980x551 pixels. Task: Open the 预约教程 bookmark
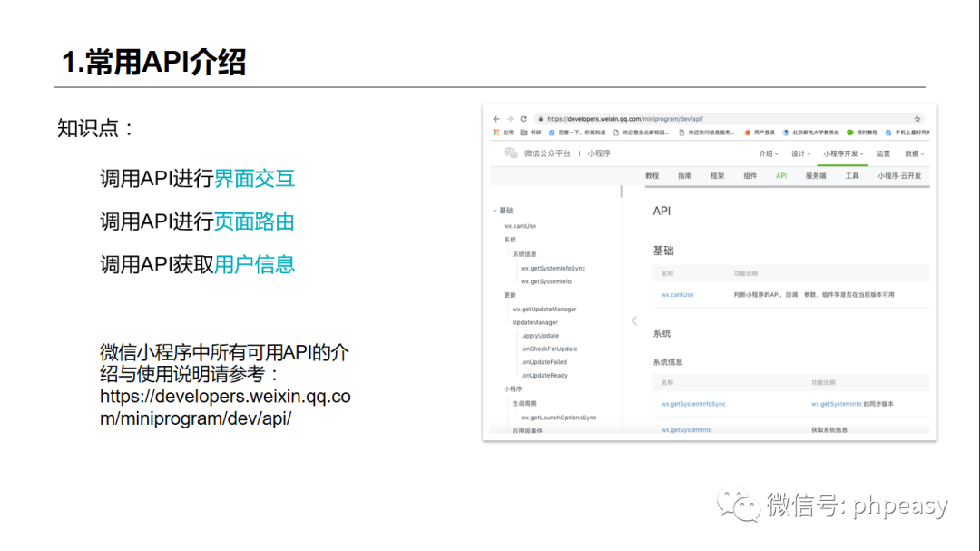coord(862,133)
